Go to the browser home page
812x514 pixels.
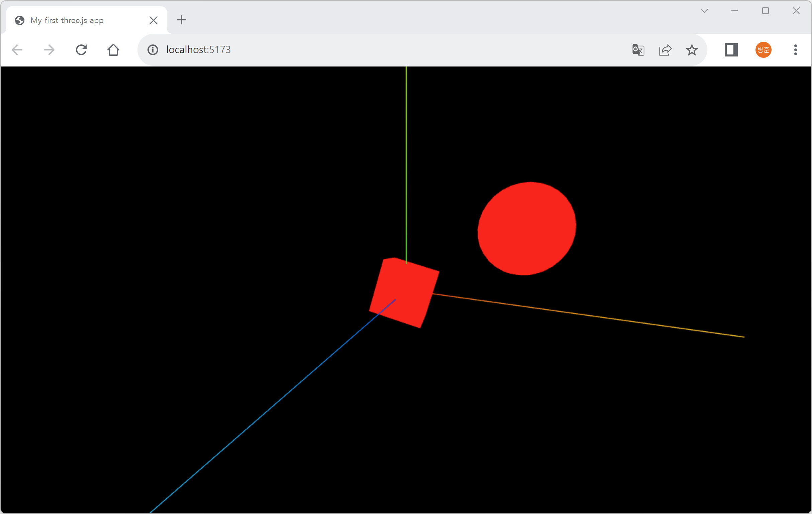(113, 50)
